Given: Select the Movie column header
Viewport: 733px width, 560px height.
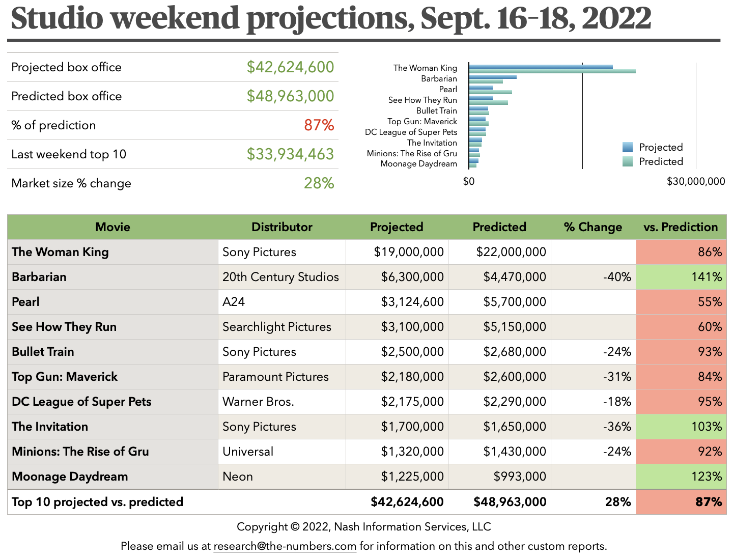Looking at the screenshot, I should (x=112, y=227).
